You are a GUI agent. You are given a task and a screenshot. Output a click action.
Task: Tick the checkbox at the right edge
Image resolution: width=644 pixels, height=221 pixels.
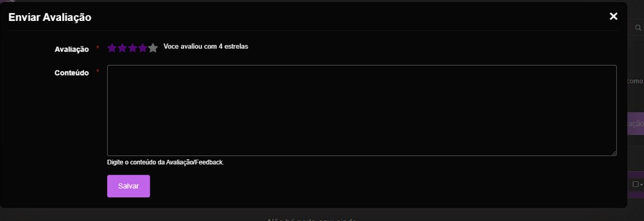point(635,184)
